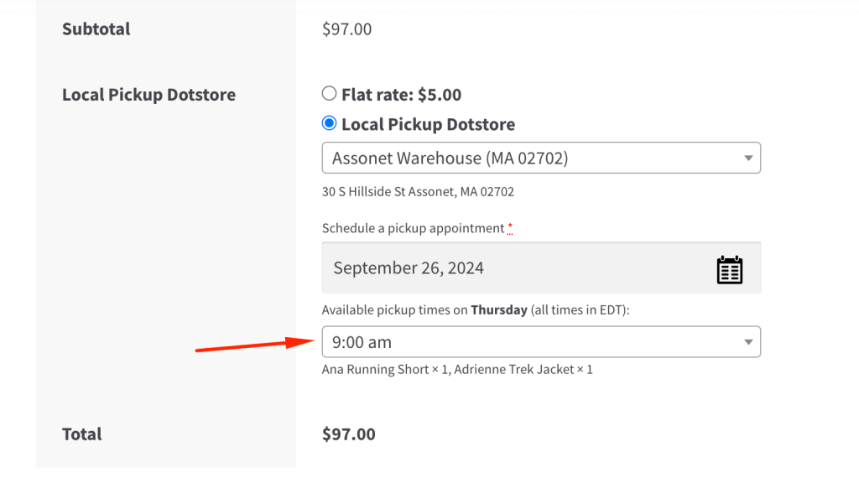Click the Schedule a pickup appointment label
The image size is (859, 504).
413,228
